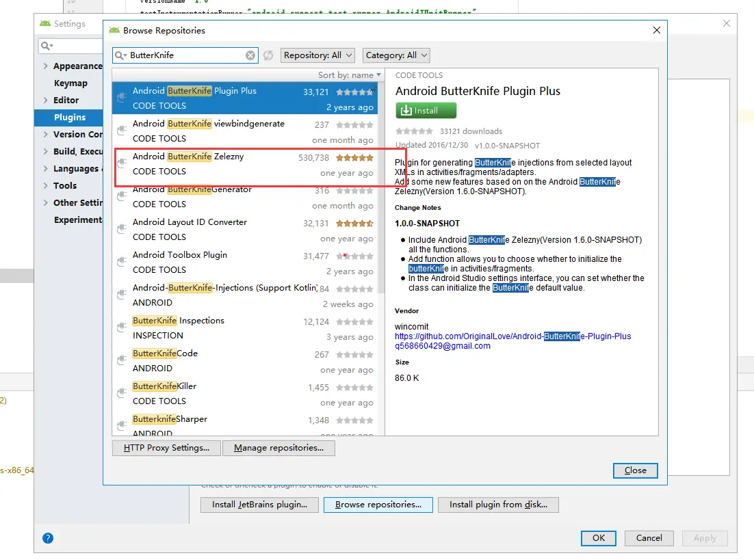Click plugin icon of Android ButterKnife Plugin Plus
This screenshot has width=754, height=560.
[x=122, y=98]
